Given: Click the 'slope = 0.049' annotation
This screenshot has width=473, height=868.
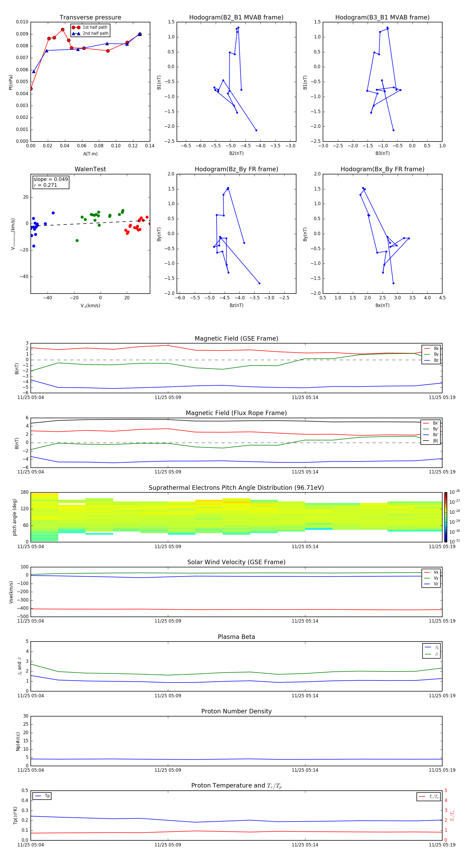Looking at the screenshot, I should tap(50, 179).
